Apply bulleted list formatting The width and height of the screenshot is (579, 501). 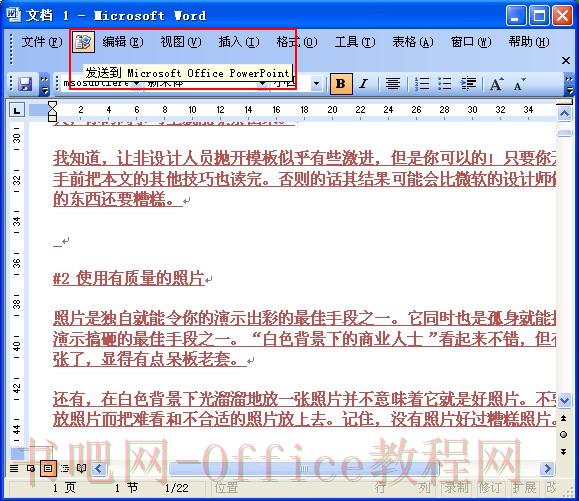coord(445,84)
